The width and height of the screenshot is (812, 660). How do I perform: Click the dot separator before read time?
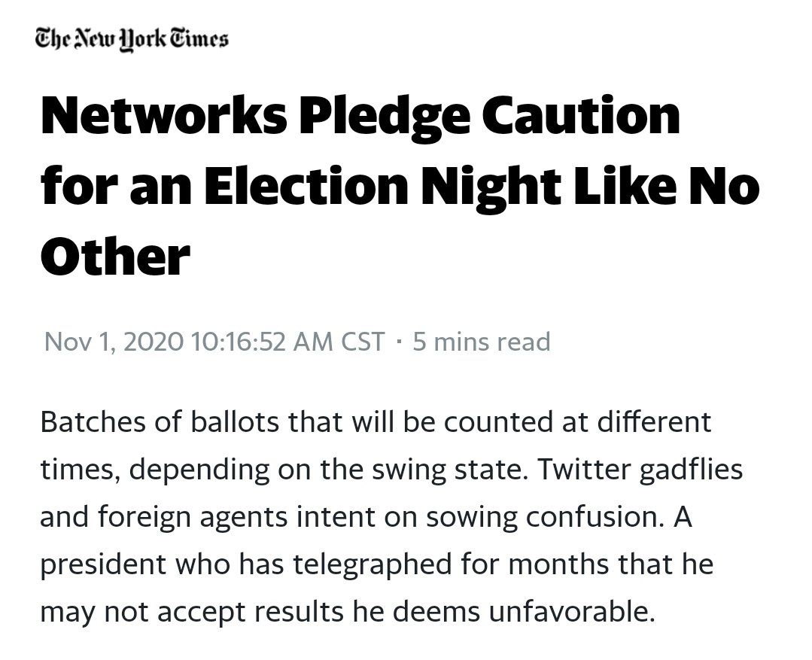(398, 342)
